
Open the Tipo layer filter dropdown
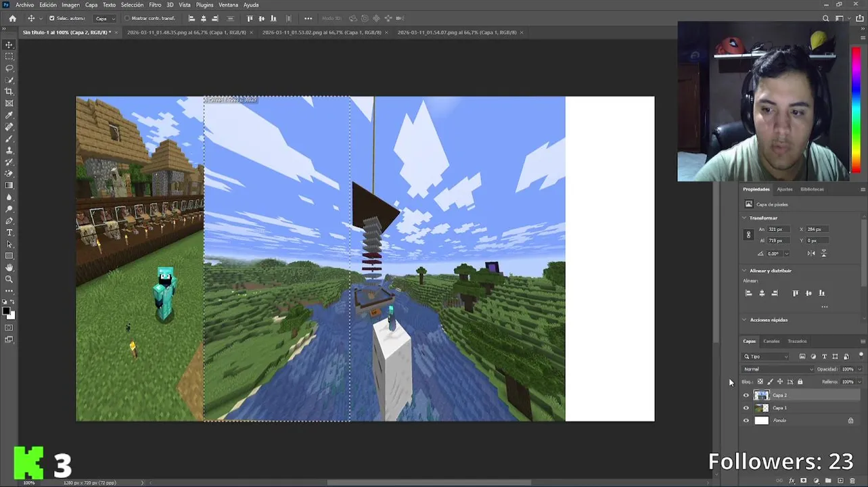pyautogui.click(x=765, y=356)
